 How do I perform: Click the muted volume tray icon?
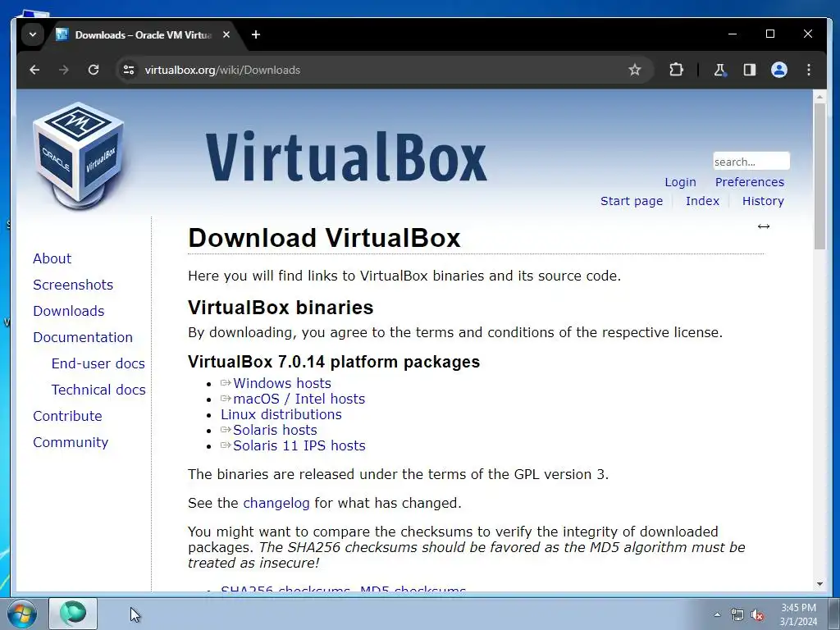click(757, 614)
